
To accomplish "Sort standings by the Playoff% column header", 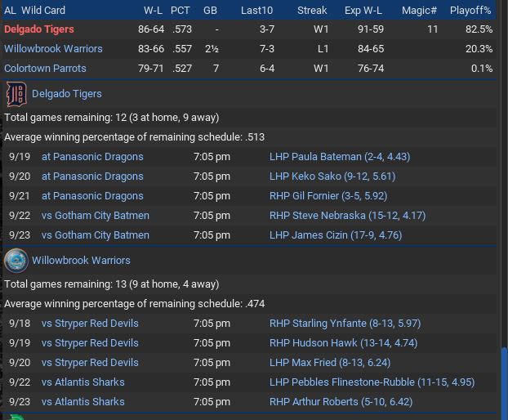I will point(470,11).
